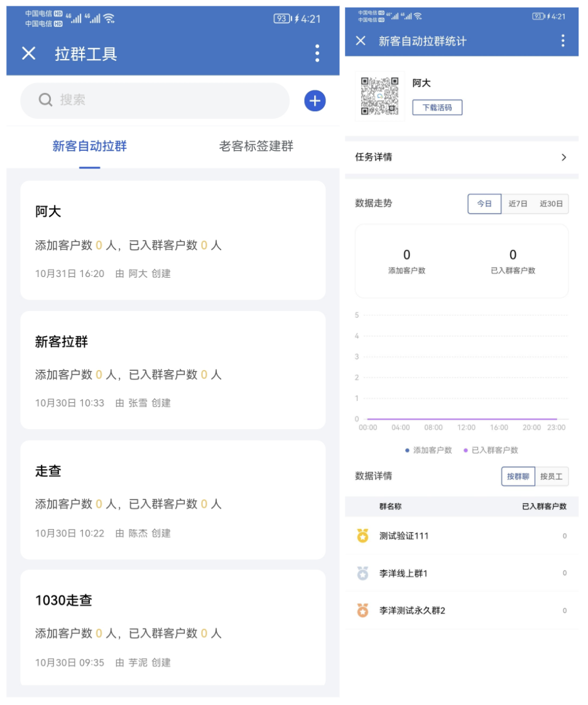
Task: Switch data details to 按员工
Action: pyautogui.click(x=552, y=476)
